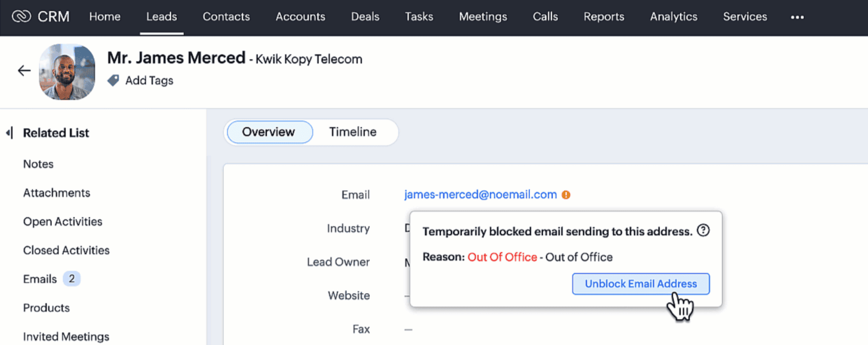Select the Overview view
Screen dimensions: 868x345
click(x=269, y=132)
